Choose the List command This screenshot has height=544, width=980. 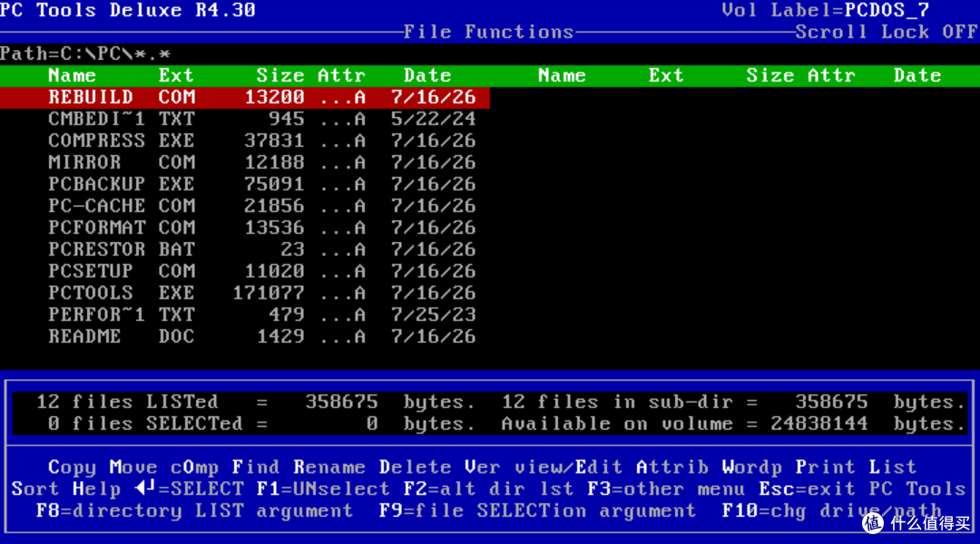pos(893,467)
